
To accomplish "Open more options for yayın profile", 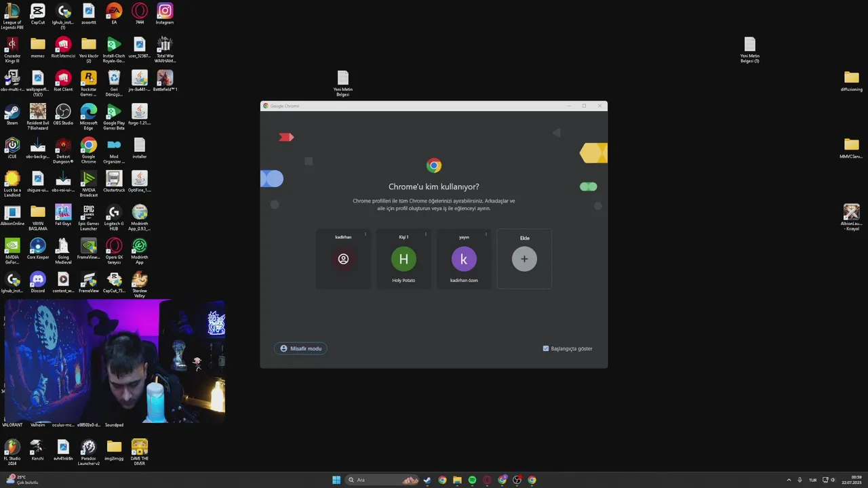I will pyautogui.click(x=486, y=235).
